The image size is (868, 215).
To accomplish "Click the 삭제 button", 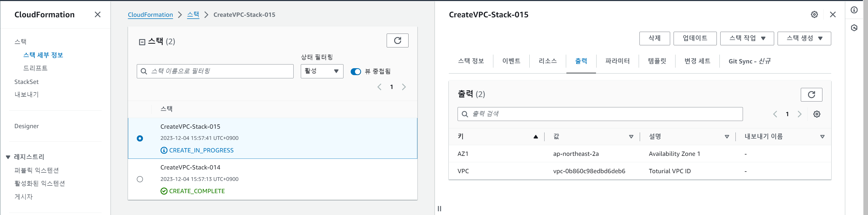I will [654, 38].
